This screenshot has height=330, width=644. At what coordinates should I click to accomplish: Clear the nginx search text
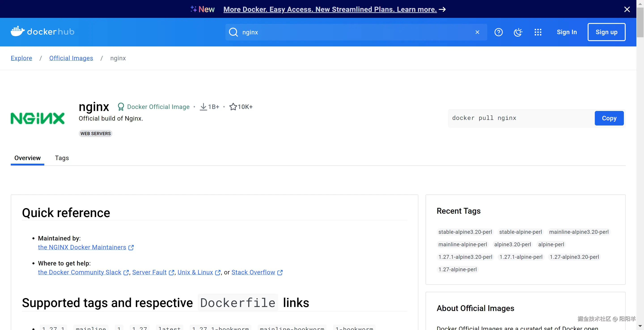pos(477,32)
